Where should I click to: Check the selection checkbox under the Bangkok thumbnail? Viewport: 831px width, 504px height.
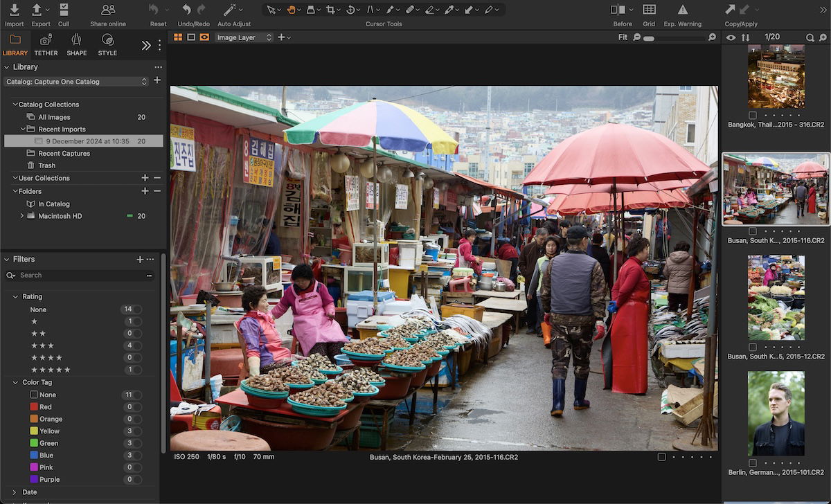(x=752, y=117)
